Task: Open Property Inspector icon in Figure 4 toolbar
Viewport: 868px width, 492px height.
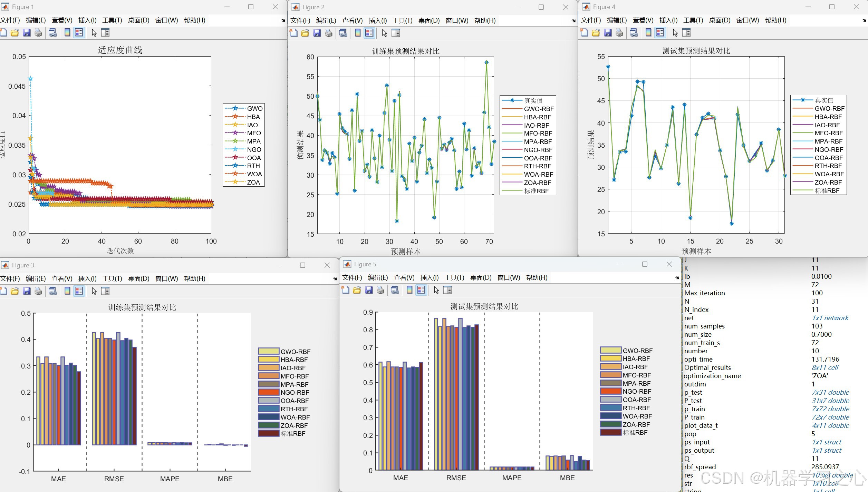Action: click(687, 33)
